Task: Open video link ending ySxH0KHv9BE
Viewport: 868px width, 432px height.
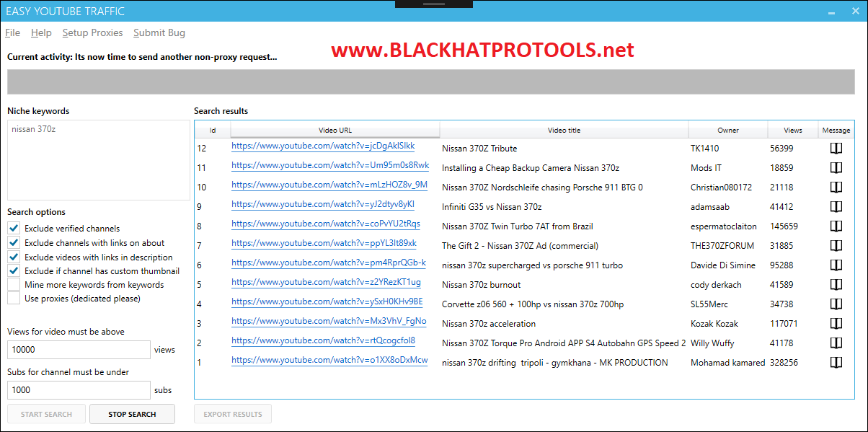Action: 327,302
